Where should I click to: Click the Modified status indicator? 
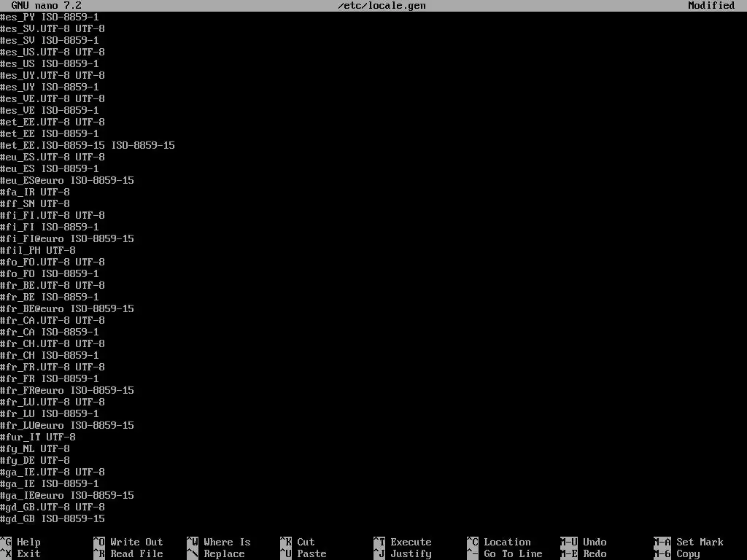tap(711, 6)
